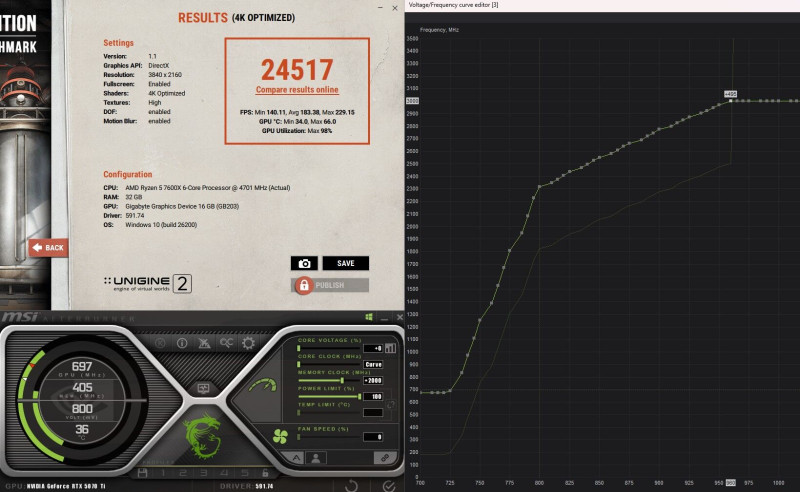Click the '3840 x 2160' resolution value
Viewport: 800px width, 492px height.
click(x=165, y=75)
